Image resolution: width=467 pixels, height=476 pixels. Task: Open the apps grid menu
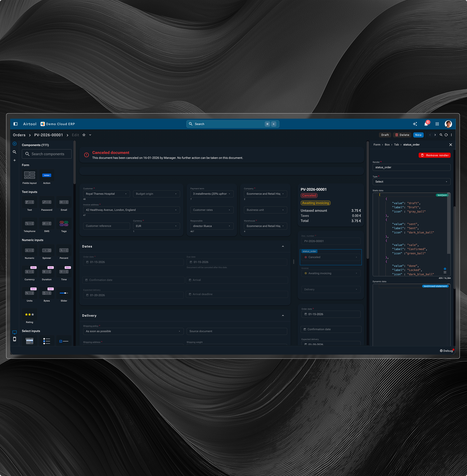[x=437, y=124]
